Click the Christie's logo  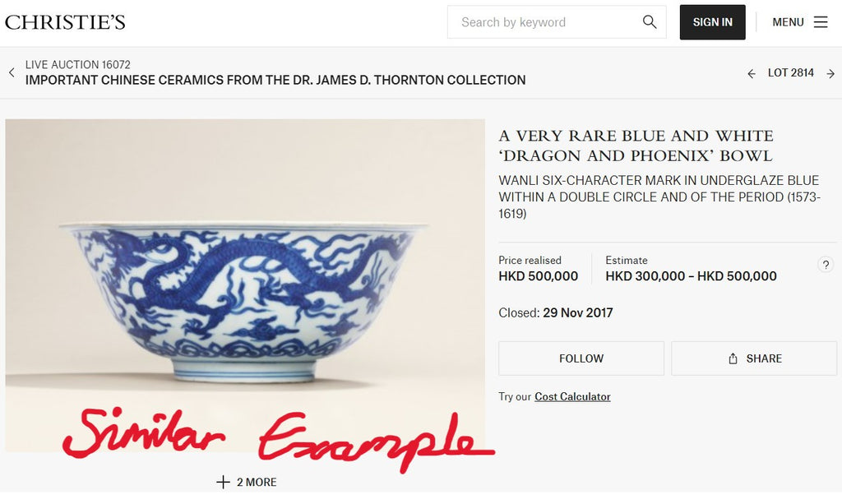[65, 22]
